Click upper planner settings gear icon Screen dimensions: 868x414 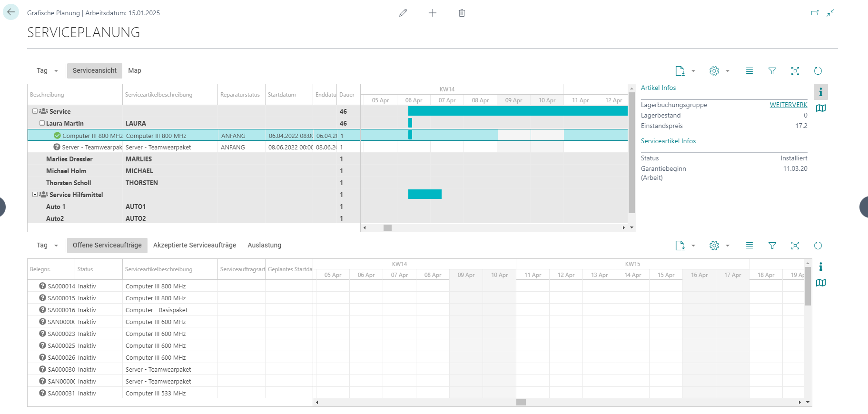(714, 71)
